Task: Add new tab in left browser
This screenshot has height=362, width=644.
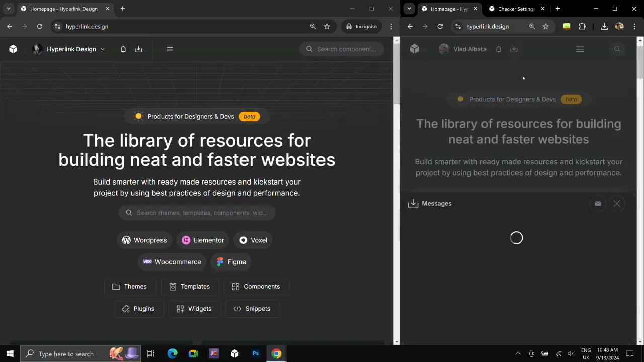Action: 122,9
